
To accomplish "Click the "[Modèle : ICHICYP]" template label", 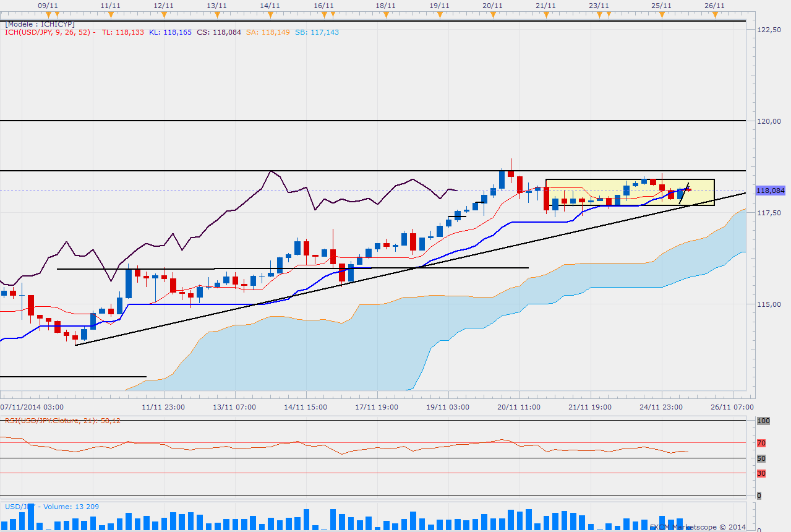I will click(40, 24).
